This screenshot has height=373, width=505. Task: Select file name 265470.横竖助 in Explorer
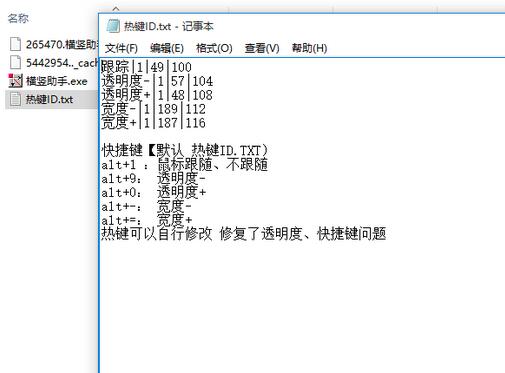coord(62,44)
